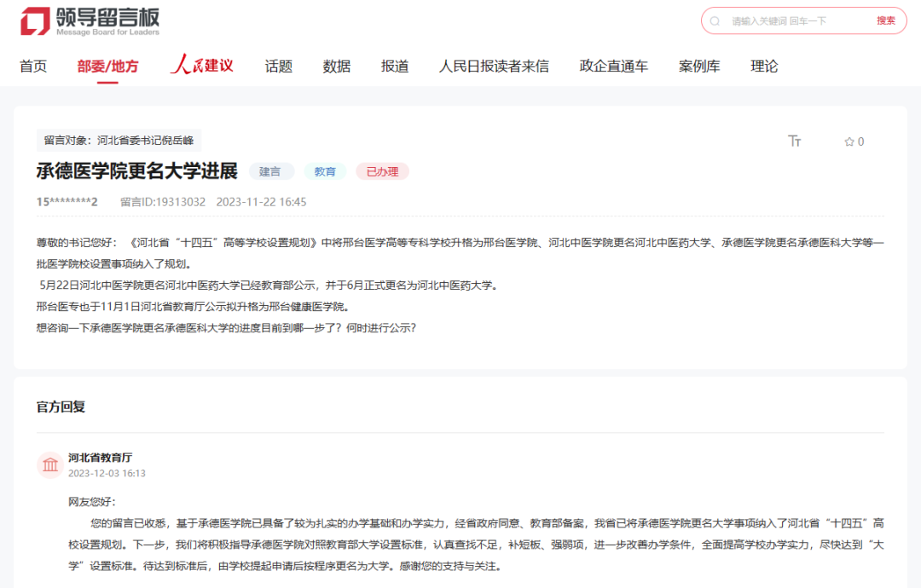The image size is (921, 588).
Task: Click the red 搜索 button
Action: 885,21
